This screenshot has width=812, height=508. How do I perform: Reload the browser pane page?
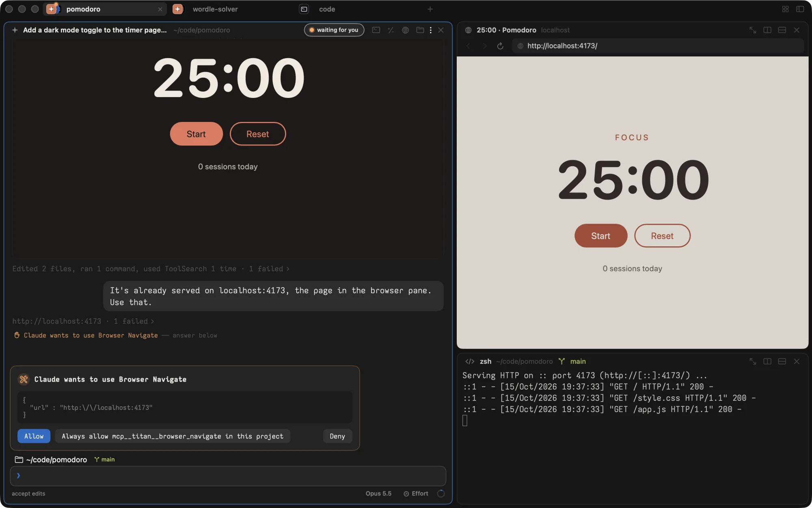pyautogui.click(x=500, y=46)
